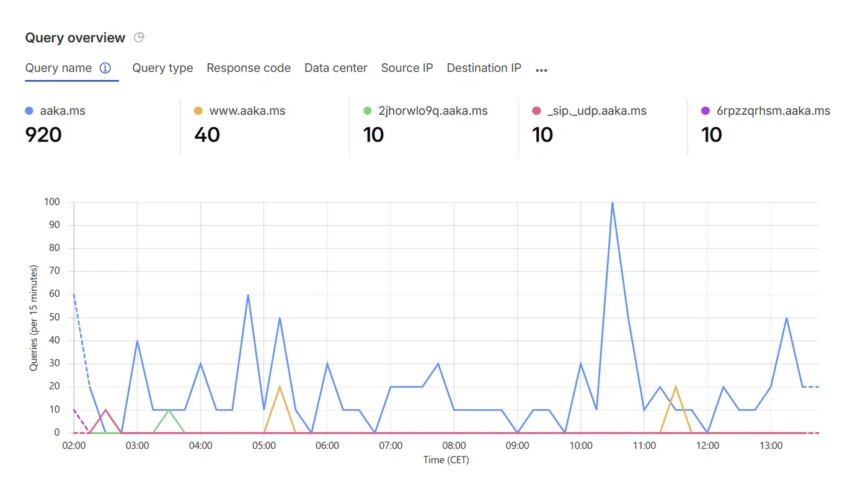Open the Data center tab
Screen dimensions: 868x478
pyautogui.click(x=336, y=68)
